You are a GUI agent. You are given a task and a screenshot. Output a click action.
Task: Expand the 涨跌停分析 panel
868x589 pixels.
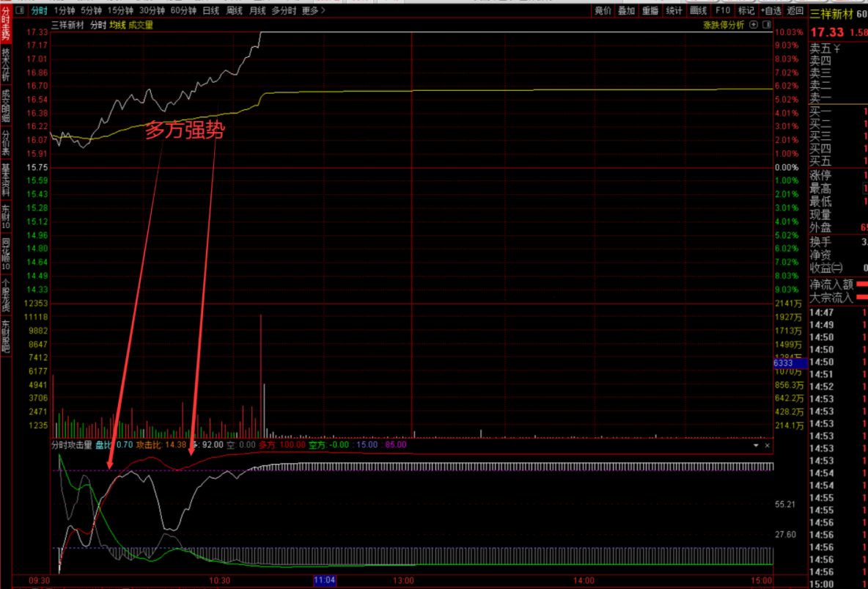pos(723,25)
